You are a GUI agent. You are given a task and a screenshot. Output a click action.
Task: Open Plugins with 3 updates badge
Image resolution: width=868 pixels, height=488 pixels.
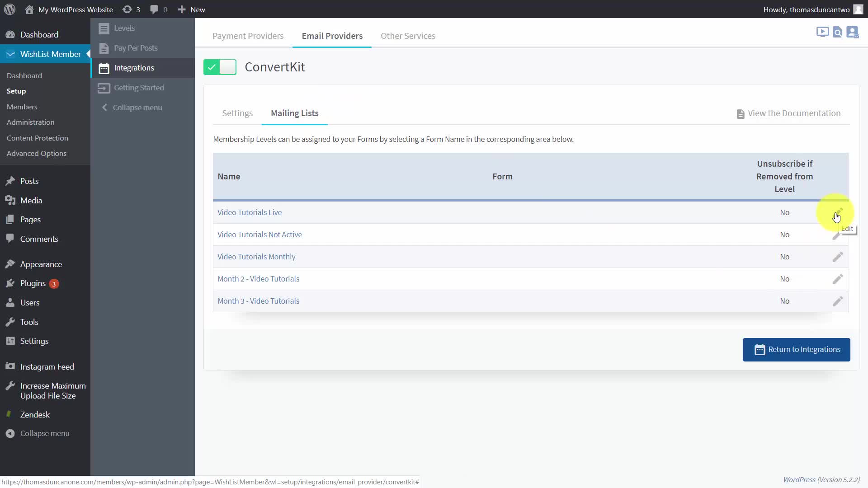point(38,284)
